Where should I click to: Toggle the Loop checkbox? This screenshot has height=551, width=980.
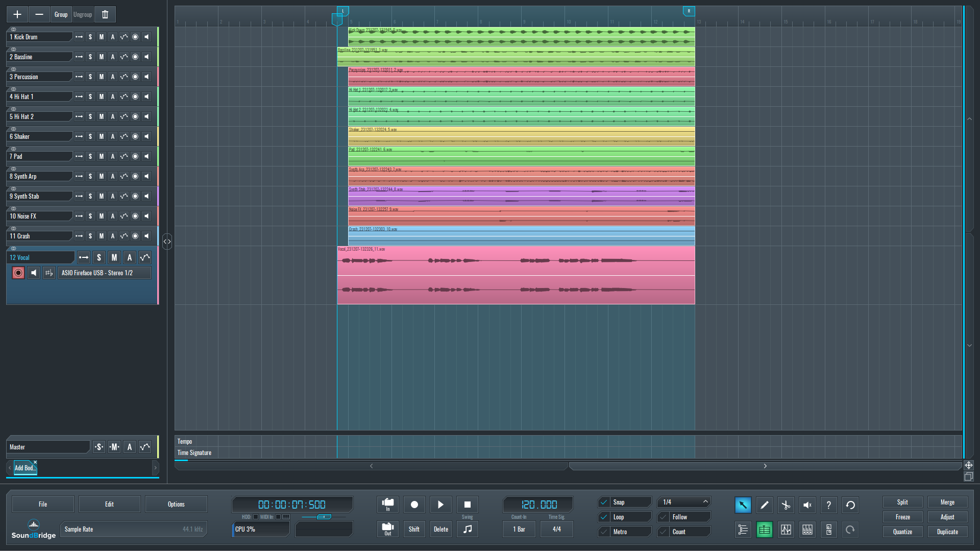(604, 517)
